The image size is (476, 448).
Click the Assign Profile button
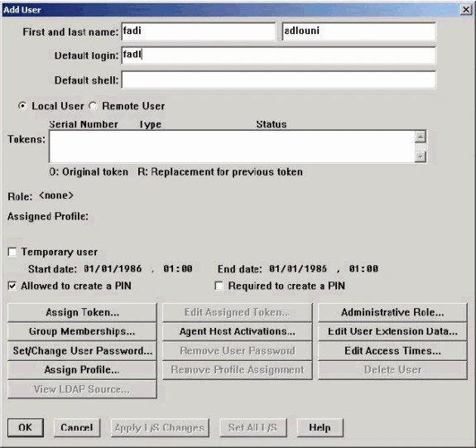[82, 370]
